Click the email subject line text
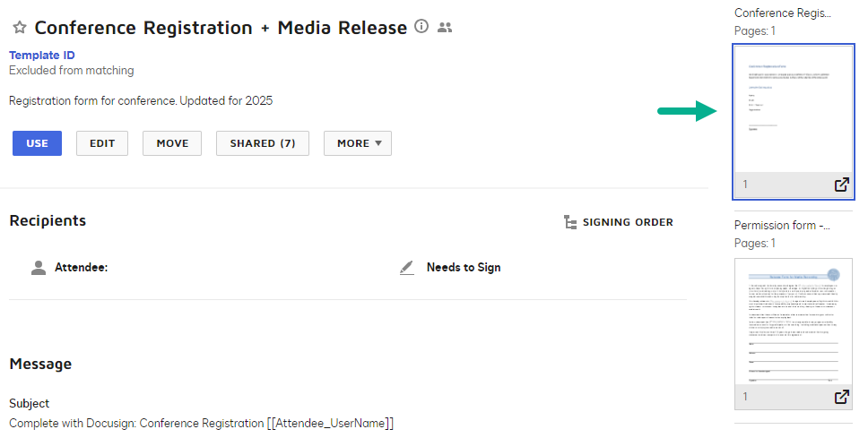Screen dimensions: 868x438 (x=201, y=423)
